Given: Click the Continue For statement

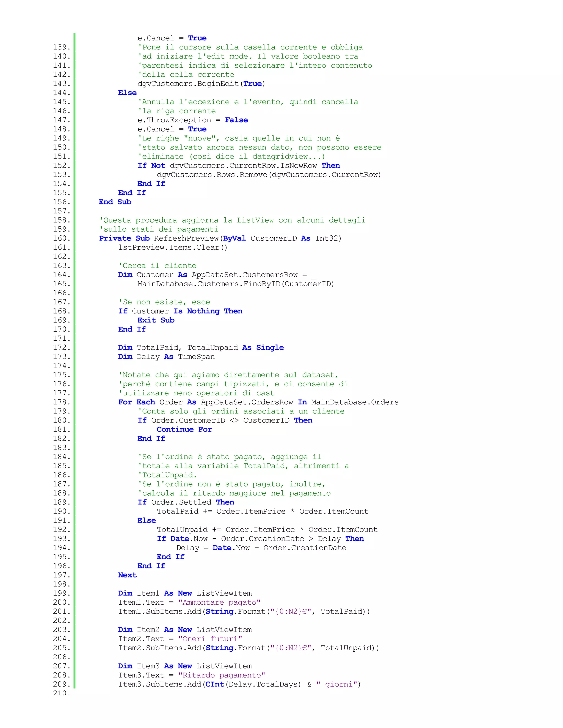Looking at the screenshot, I should (x=184, y=429).
